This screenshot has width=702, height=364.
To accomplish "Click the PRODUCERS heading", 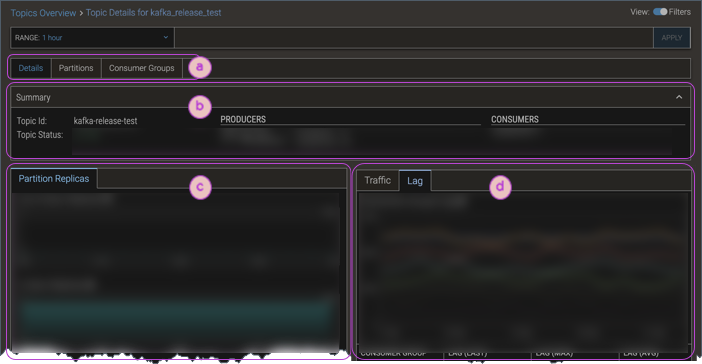I will pos(243,120).
